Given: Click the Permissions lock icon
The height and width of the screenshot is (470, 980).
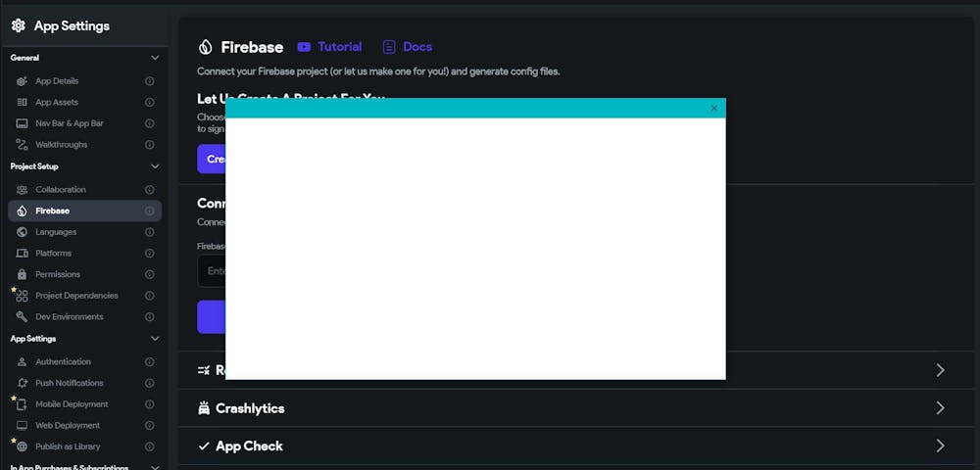Looking at the screenshot, I should [22, 274].
